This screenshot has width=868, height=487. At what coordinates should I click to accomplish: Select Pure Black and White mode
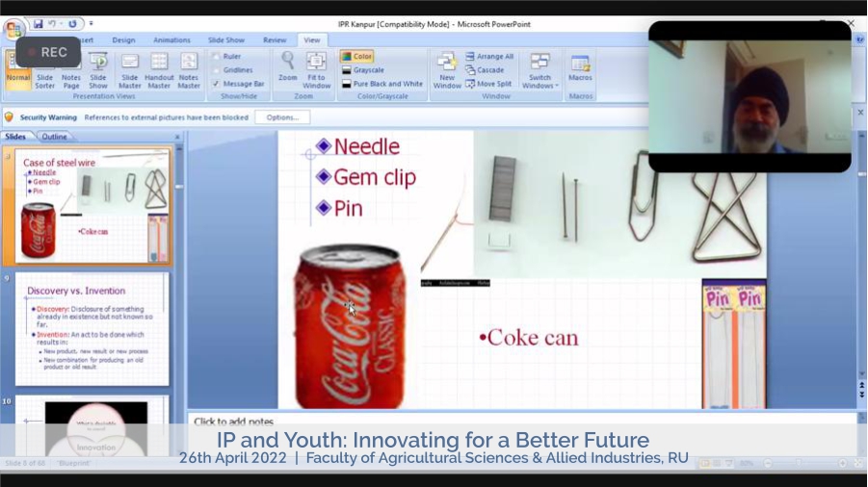coord(381,84)
